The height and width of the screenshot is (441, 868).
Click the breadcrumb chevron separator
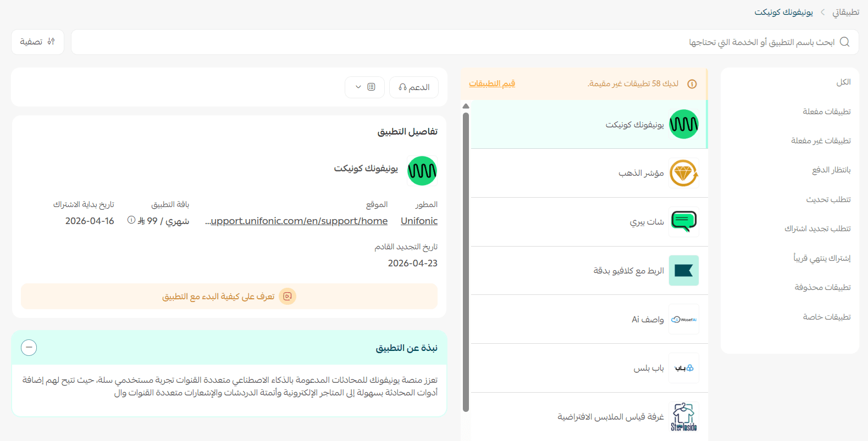coord(823,12)
